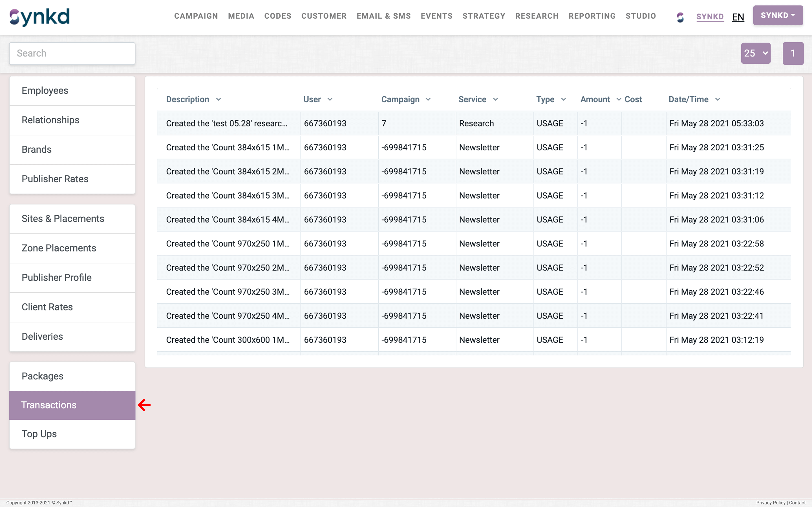Select CAMPAIGN in the top navigation
This screenshot has width=812, height=507.
196,16
